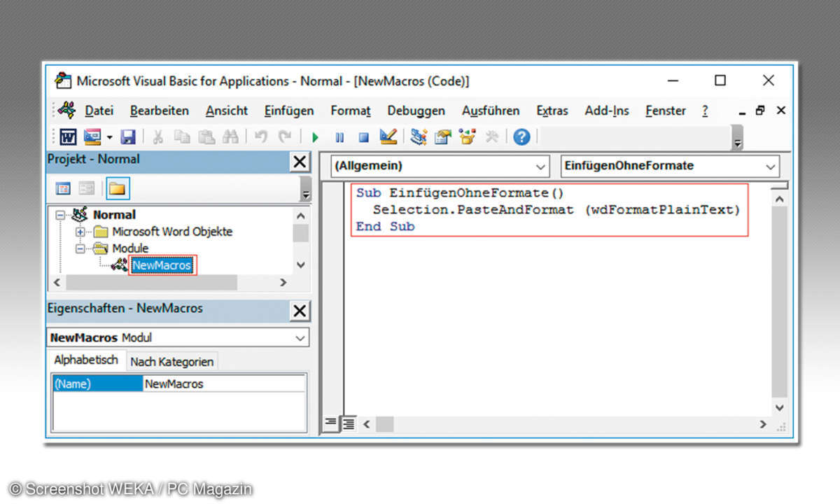Click the VBA application icon beside Datei
The height and width of the screenshot is (504, 840).
pos(66,111)
